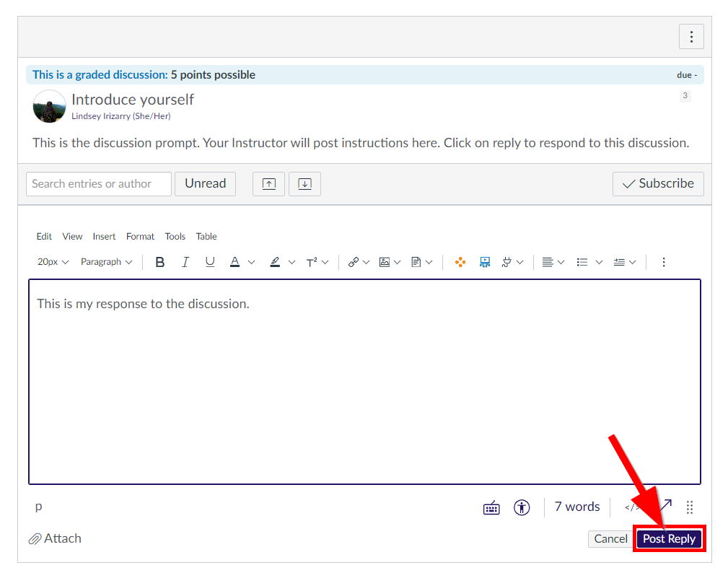Click the bulleted list icon
Image resolution: width=728 pixels, height=573 pixels.
coord(582,263)
